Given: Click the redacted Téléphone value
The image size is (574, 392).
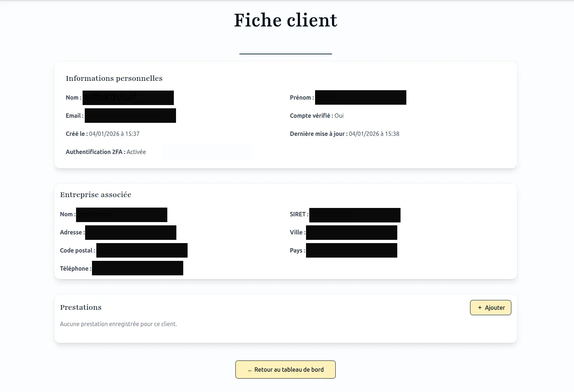Looking at the screenshot, I should tap(137, 268).
